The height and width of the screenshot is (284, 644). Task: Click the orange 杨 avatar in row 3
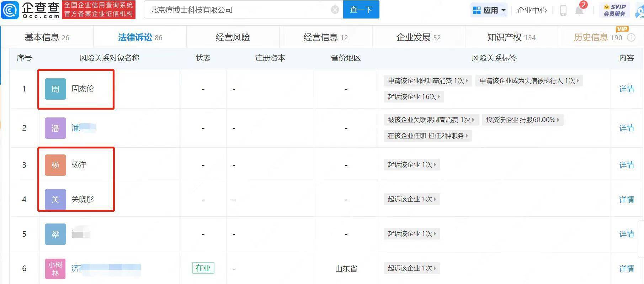55,165
